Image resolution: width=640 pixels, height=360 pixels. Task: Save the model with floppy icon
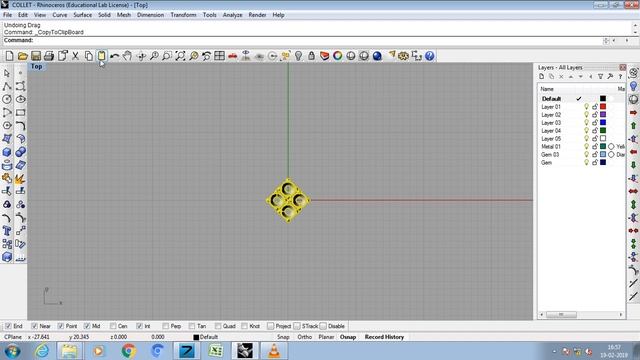36,56
